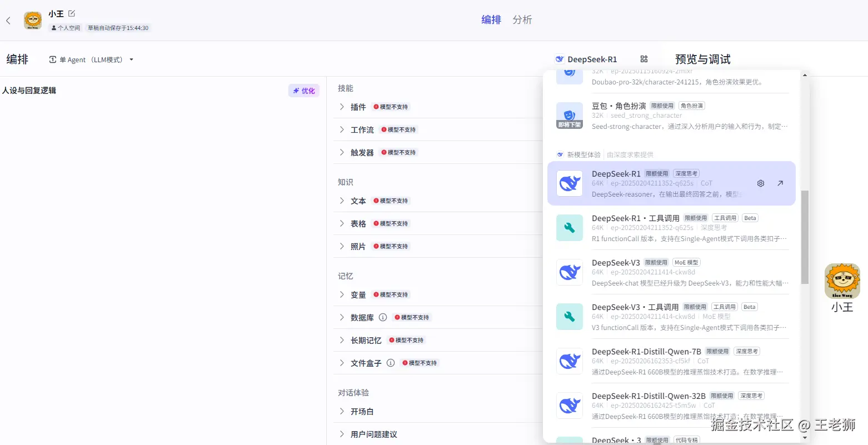Click whale icon of Distill-Qwen-7B

click(x=570, y=361)
